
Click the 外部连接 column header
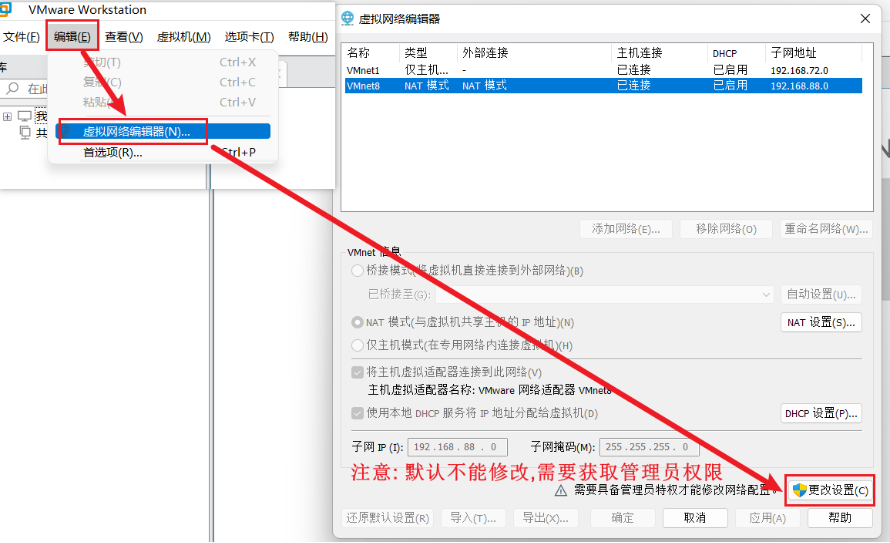point(534,53)
